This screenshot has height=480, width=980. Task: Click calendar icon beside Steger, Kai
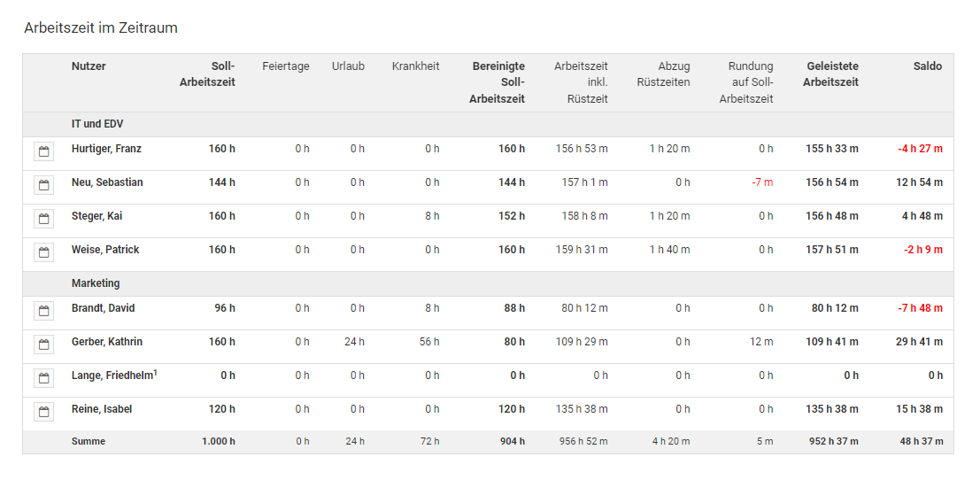pyautogui.click(x=43, y=219)
